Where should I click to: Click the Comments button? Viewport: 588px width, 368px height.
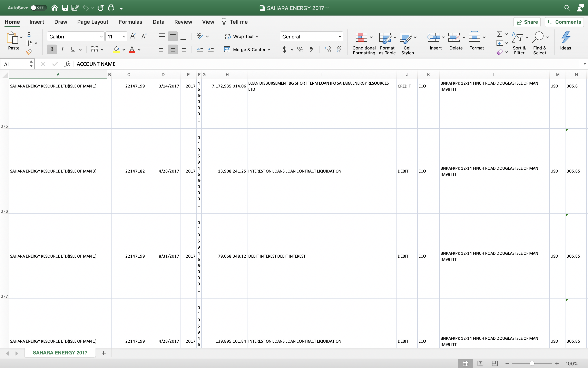[564, 22]
